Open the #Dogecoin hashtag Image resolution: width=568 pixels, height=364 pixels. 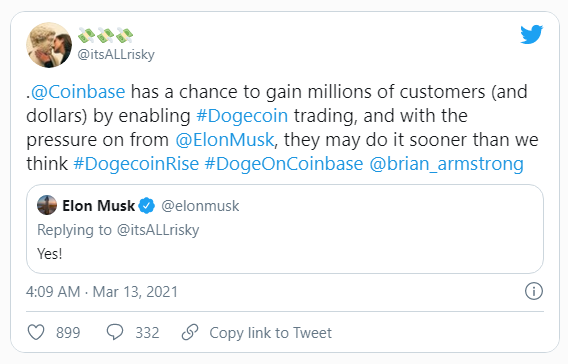pyautogui.click(x=242, y=116)
